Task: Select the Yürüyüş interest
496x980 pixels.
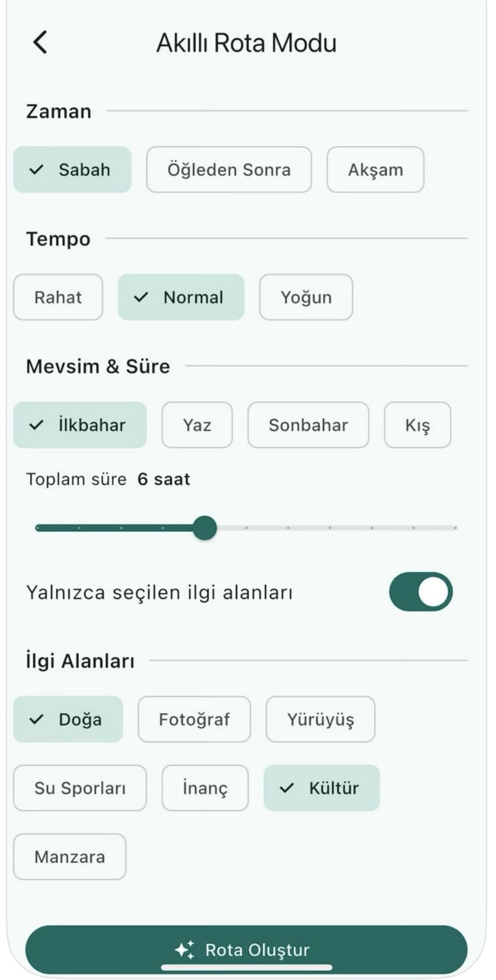Action: [x=320, y=719]
